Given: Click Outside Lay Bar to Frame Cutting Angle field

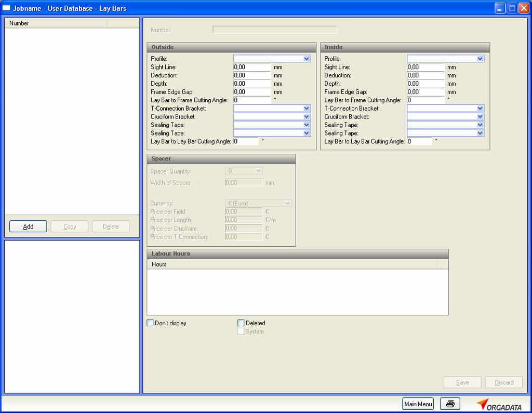Looking at the screenshot, I should click(x=252, y=100).
